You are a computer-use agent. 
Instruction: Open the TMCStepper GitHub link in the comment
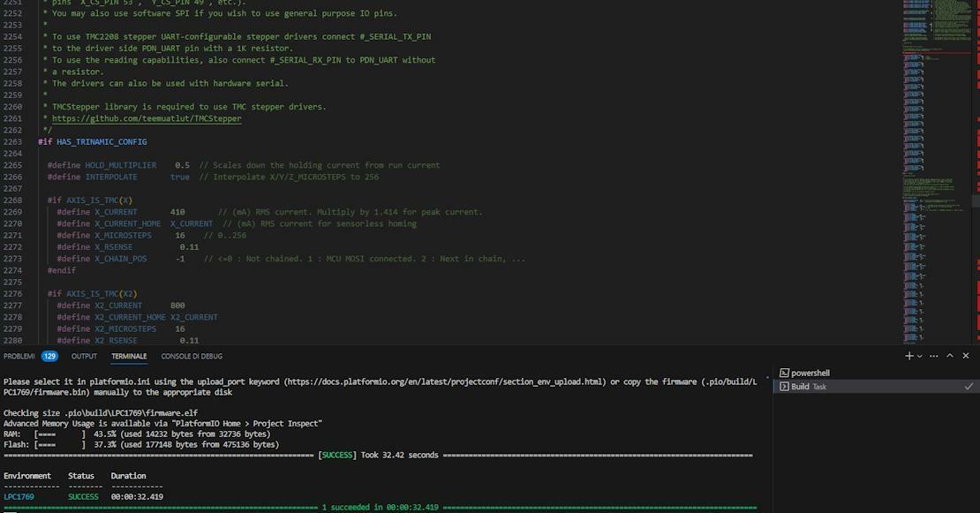(x=146, y=118)
